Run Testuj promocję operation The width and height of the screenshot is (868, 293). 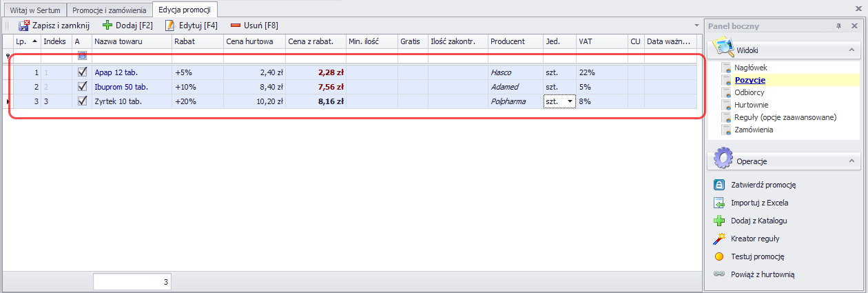[x=757, y=256]
